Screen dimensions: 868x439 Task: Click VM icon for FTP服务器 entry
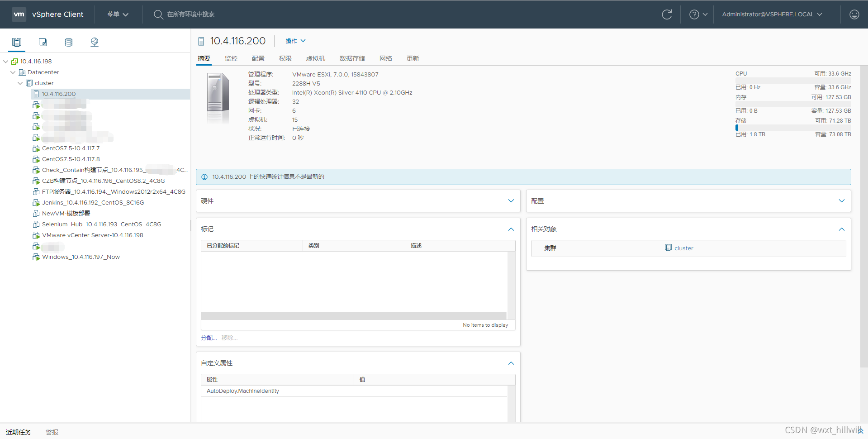(x=36, y=192)
